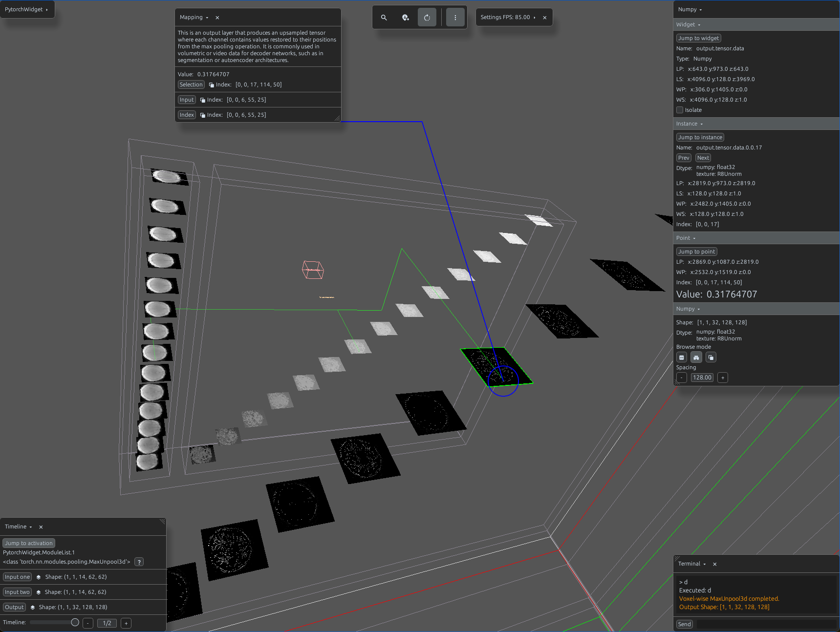Expand the Settings FPS arrow

pyautogui.click(x=535, y=18)
